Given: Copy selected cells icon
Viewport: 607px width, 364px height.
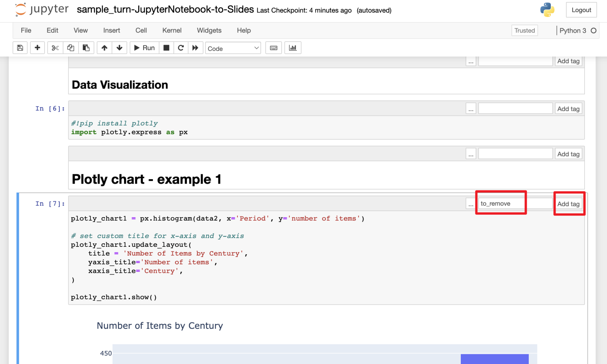Looking at the screenshot, I should [x=71, y=48].
